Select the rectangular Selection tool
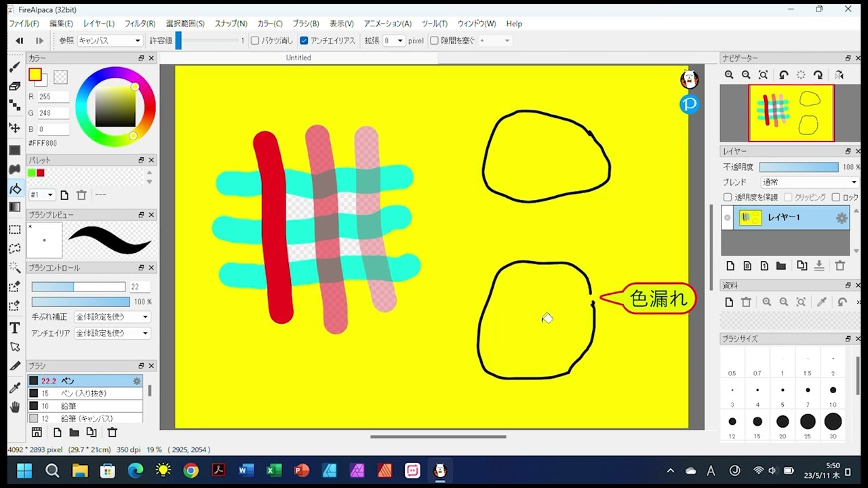The width and height of the screenshot is (868, 488). pyautogui.click(x=14, y=230)
